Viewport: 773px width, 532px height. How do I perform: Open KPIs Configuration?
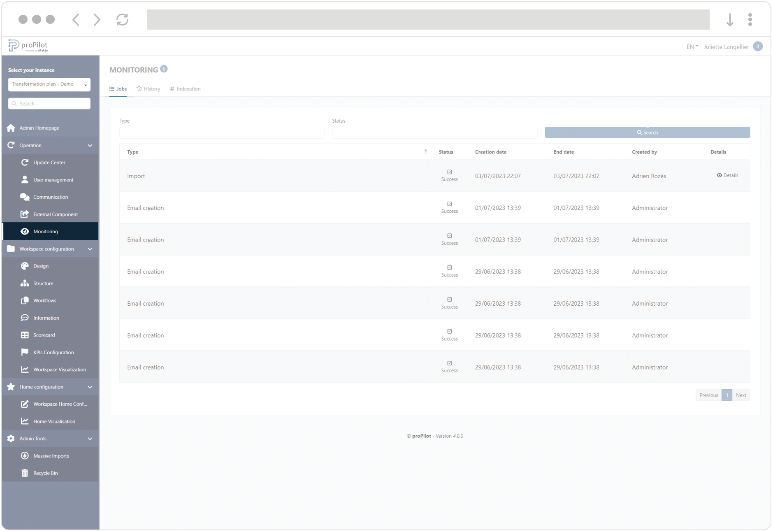25,352
